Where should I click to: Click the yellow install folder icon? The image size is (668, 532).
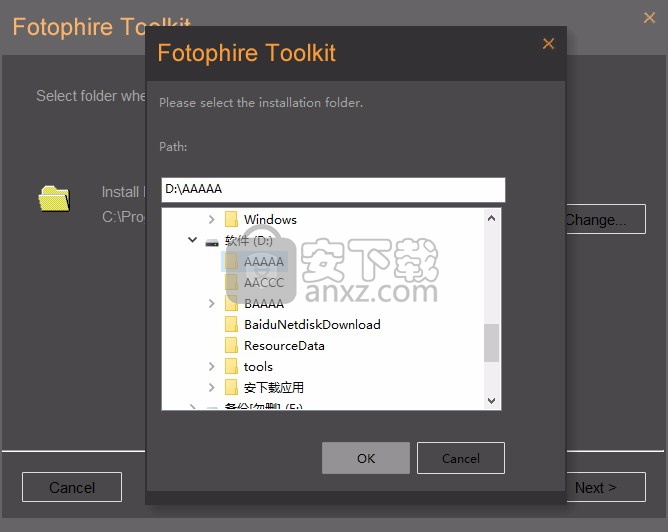[54, 198]
